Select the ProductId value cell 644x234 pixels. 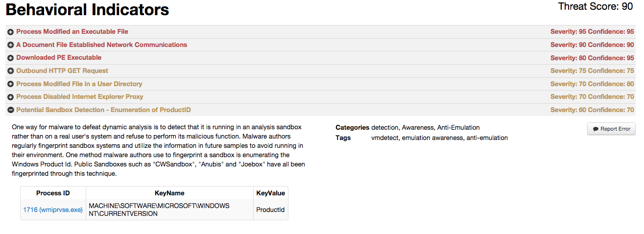[270, 210]
